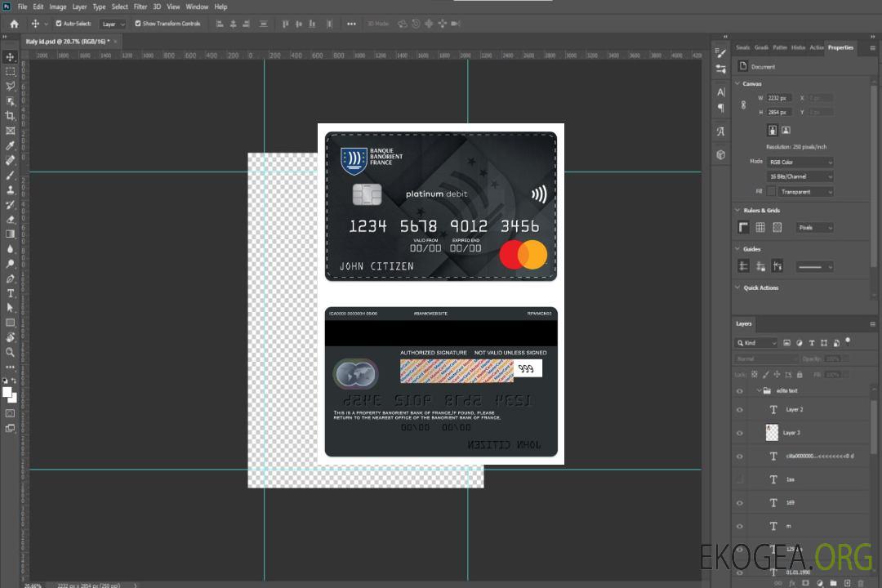Click the canvas Fill color swatch
The height and width of the screenshot is (588, 882).
(x=772, y=192)
